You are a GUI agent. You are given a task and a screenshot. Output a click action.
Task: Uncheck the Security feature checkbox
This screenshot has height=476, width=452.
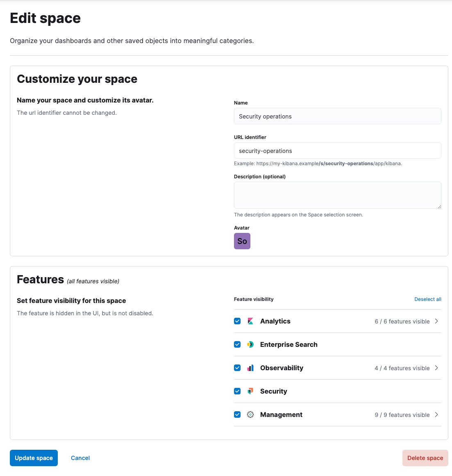click(x=237, y=392)
